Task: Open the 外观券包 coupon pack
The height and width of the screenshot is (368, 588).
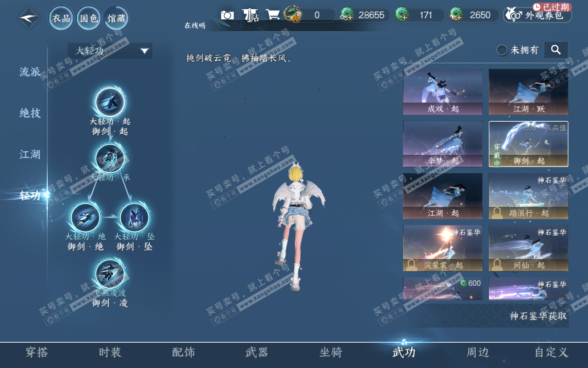Action: 538,15
